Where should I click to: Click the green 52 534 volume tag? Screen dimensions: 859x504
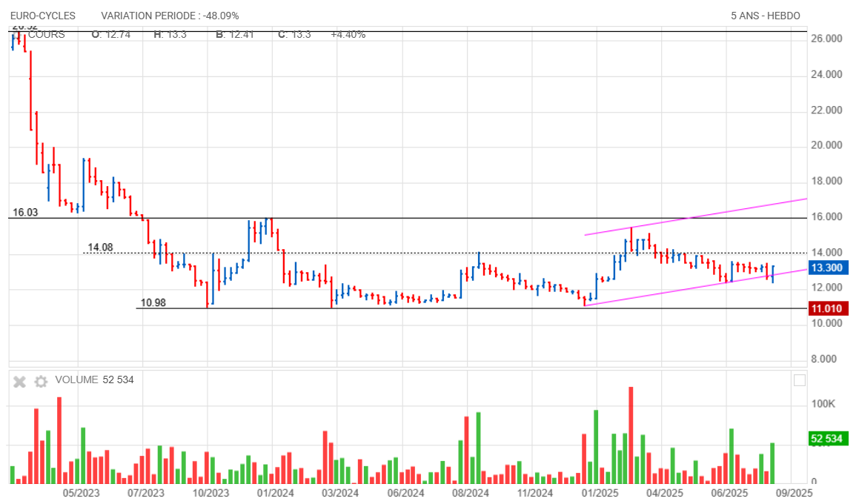(x=826, y=439)
